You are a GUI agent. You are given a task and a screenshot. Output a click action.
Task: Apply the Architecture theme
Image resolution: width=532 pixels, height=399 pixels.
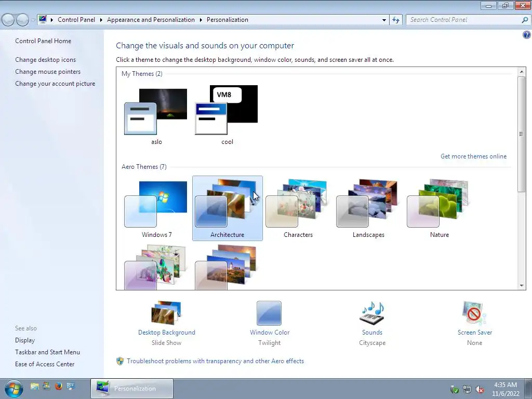pyautogui.click(x=228, y=208)
